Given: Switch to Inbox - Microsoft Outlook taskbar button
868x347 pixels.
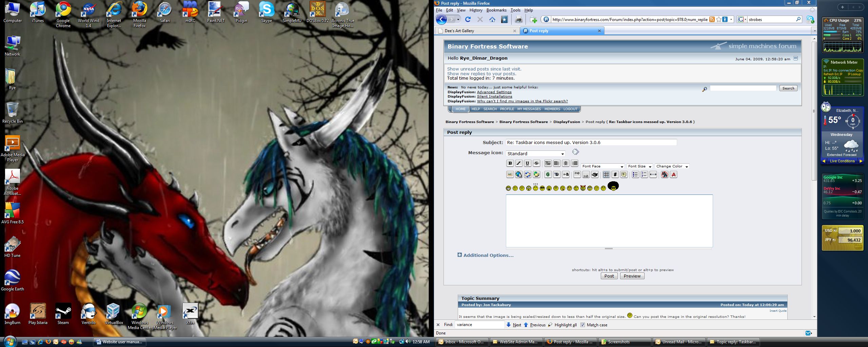Looking at the screenshot, I should pos(462,342).
